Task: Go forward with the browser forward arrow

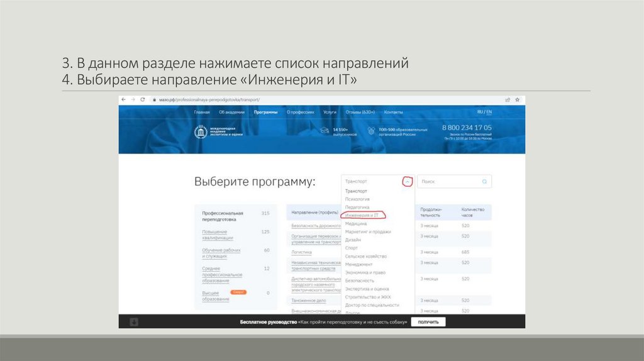Action: tap(133, 100)
